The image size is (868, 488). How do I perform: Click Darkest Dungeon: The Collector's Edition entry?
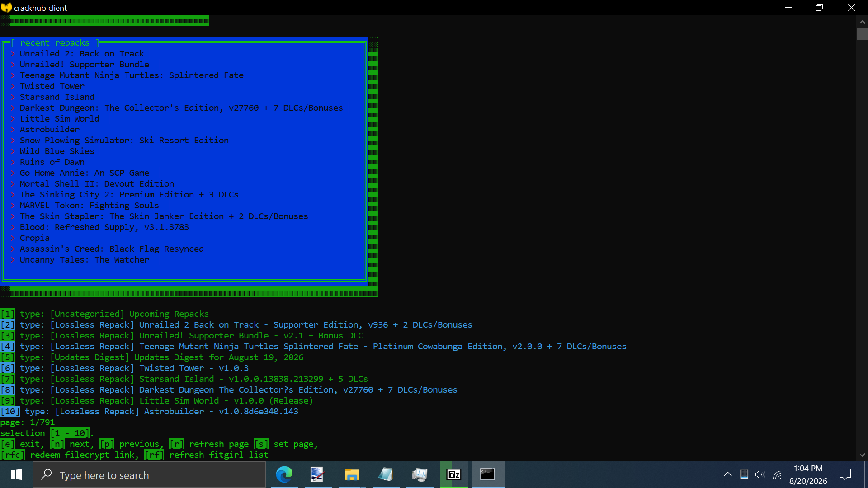point(181,108)
